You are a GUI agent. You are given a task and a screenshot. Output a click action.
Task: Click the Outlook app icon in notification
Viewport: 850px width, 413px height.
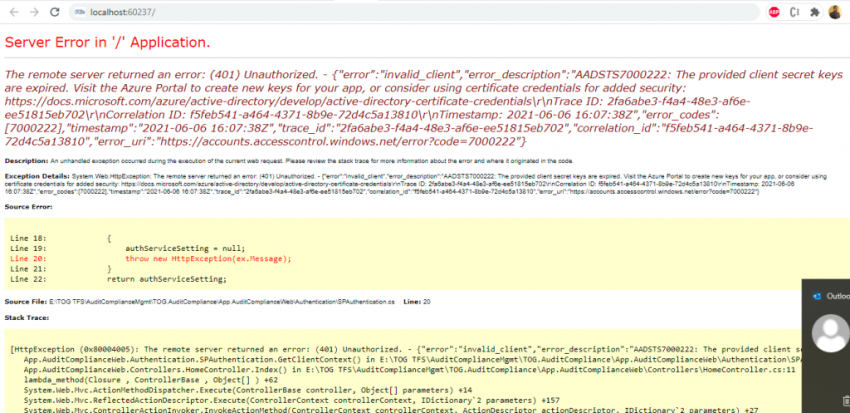pyautogui.click(x=817, y=296)
